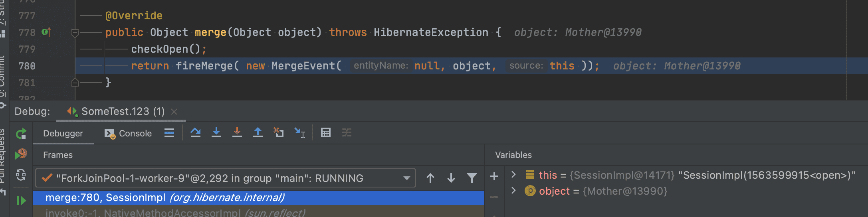Select previous frame with the up arrow
868x217 pixels.
pyautogui.click(x=430, y=178)
